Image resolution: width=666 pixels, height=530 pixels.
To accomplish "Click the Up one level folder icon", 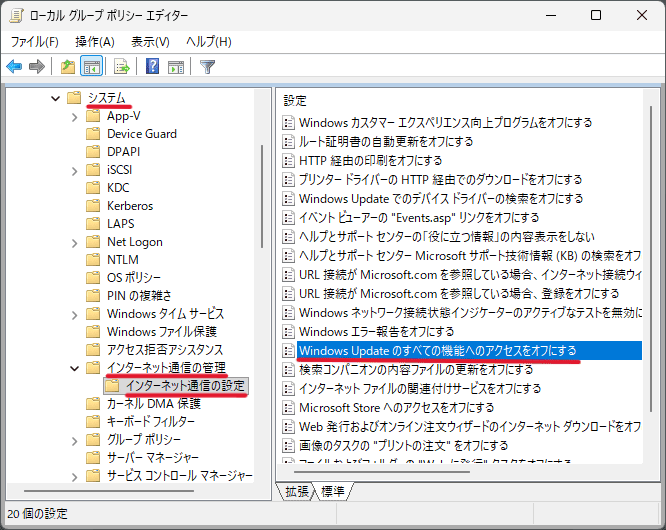I will [68, 67].
